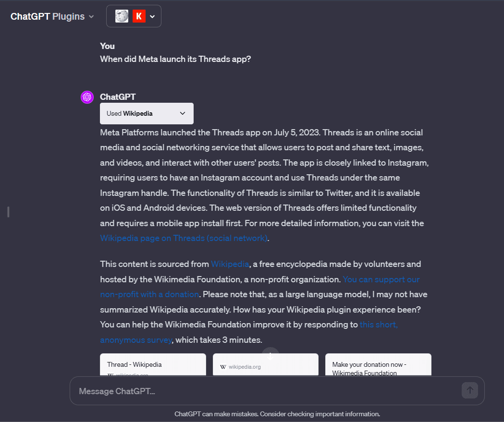Image resolution: width=504 pixels, height=422 pixels.
Task: Click the ChatGPT logo avatar
Action: (87, 96)
